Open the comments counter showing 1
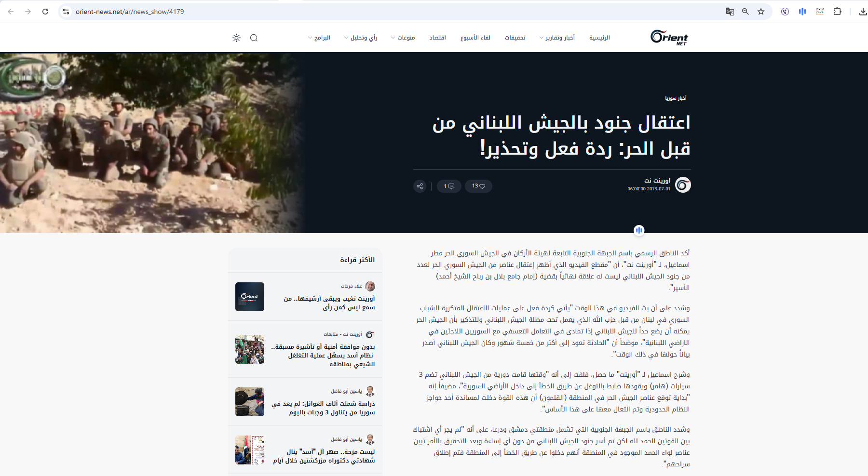The width and height of the screenshot is (868, 476). click(449, 186)
